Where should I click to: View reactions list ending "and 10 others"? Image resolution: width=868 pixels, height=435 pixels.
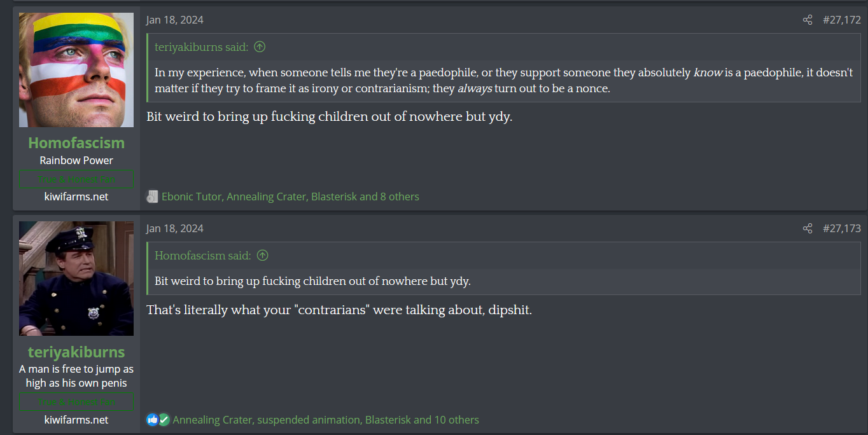point(326,420)
